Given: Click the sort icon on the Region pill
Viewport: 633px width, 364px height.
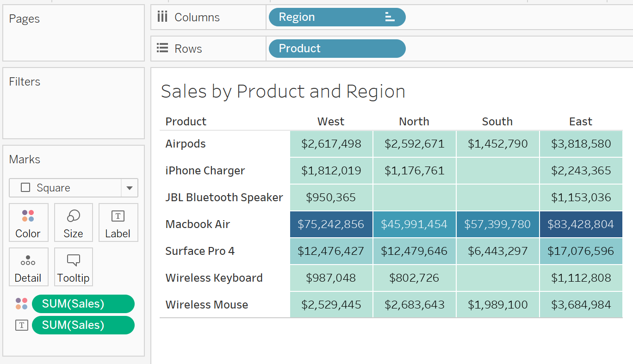Looking at the screenshot, I should click(390, 17).
